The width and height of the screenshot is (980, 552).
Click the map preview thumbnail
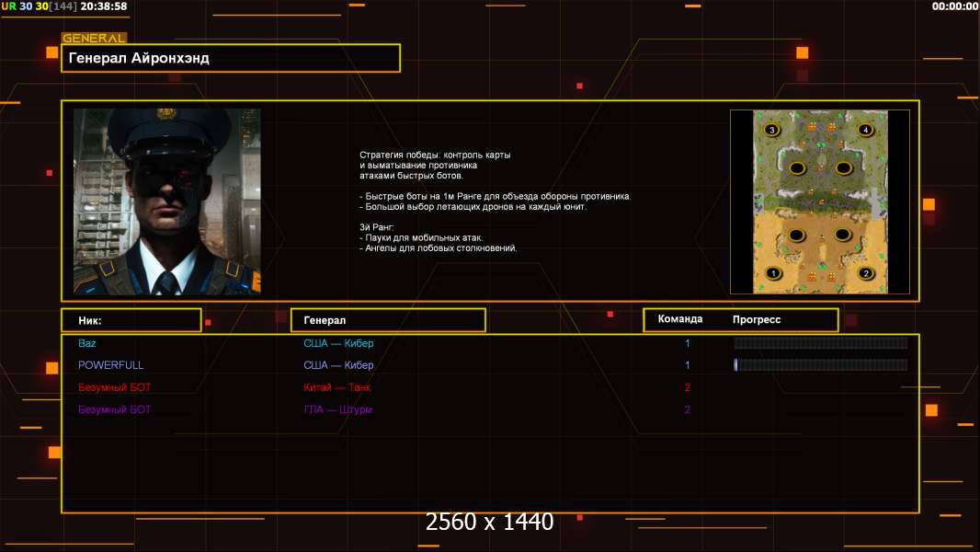820,201
